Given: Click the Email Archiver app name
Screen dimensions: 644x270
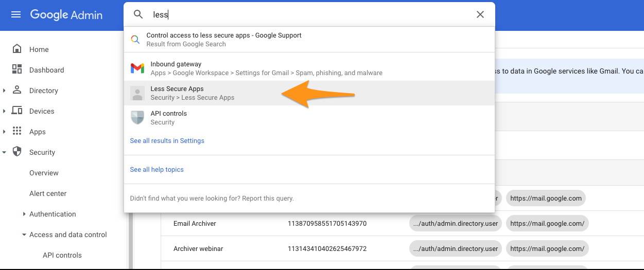Looking at the screenshot, I should (x=195, y=224).
